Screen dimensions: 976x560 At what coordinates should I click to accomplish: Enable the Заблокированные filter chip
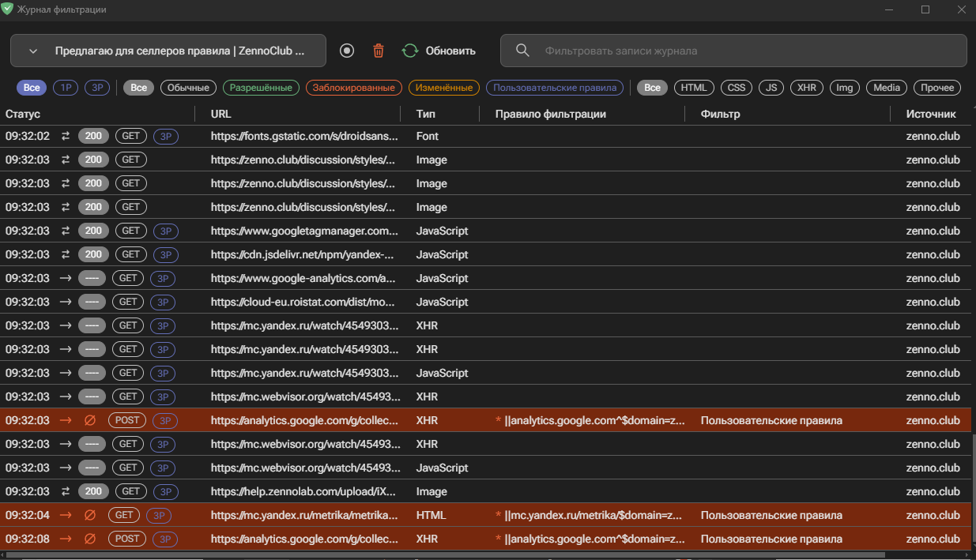pyautogui.click(x=354, y=88)
